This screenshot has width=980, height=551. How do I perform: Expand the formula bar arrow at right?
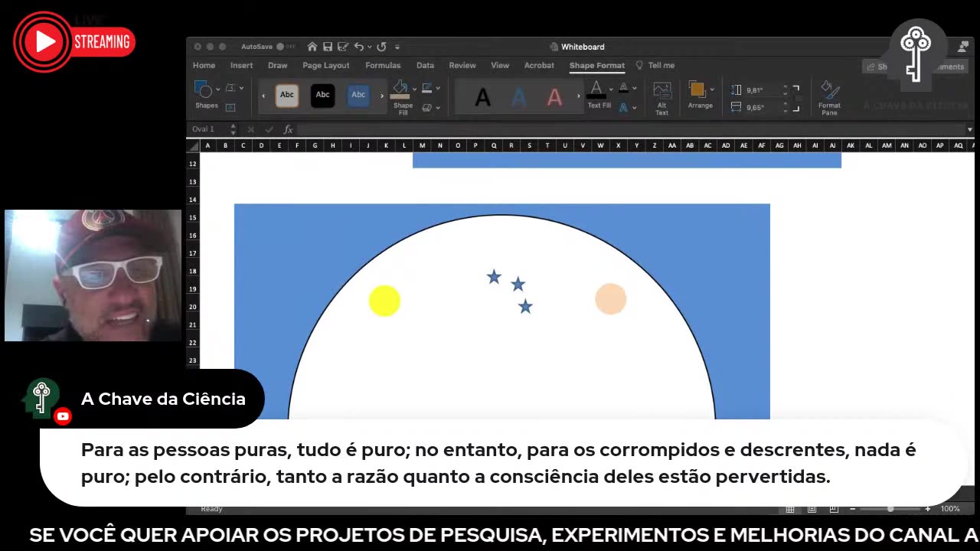pyautogui.click(x=969, y=129)
